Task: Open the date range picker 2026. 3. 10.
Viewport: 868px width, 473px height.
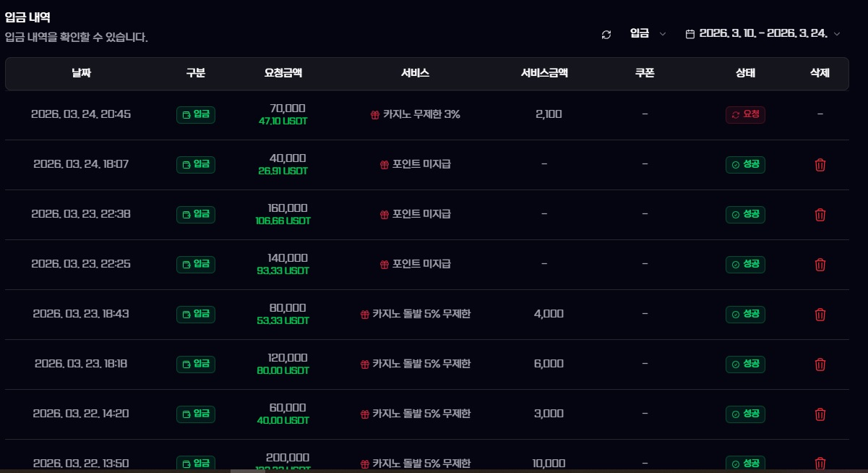Action: click(762, 33)
